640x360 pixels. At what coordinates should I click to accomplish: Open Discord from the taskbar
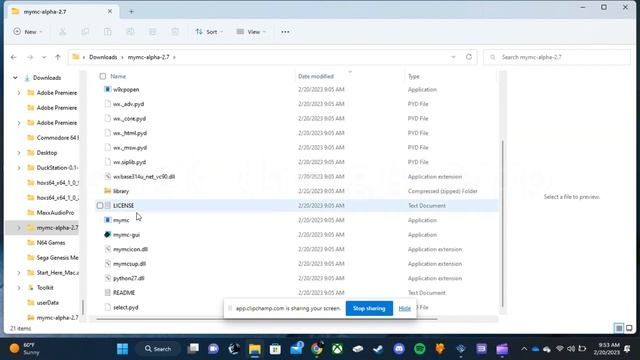coord(399,349)
